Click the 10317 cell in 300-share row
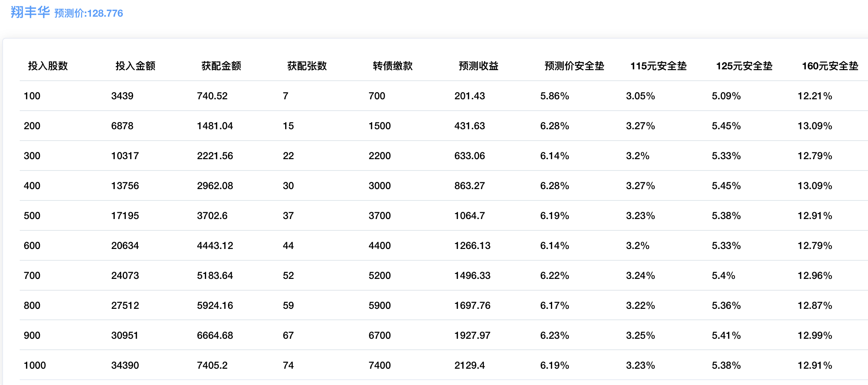This screenshot has width=868, height=385. pyautogui.click(x=125, y=156)
